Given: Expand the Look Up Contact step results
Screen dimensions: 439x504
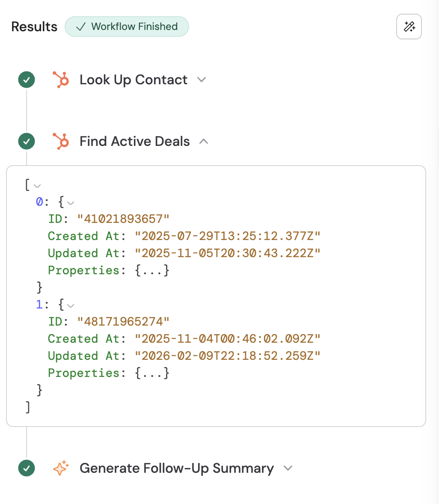Looking at the screenshot, I should (202, 80).
